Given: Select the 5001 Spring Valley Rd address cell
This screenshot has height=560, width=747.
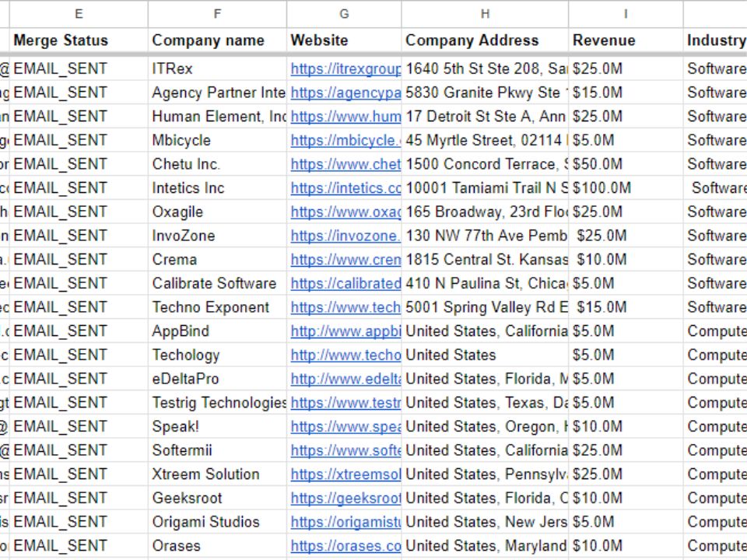Looking at the screenshot, I should (485, 307).
